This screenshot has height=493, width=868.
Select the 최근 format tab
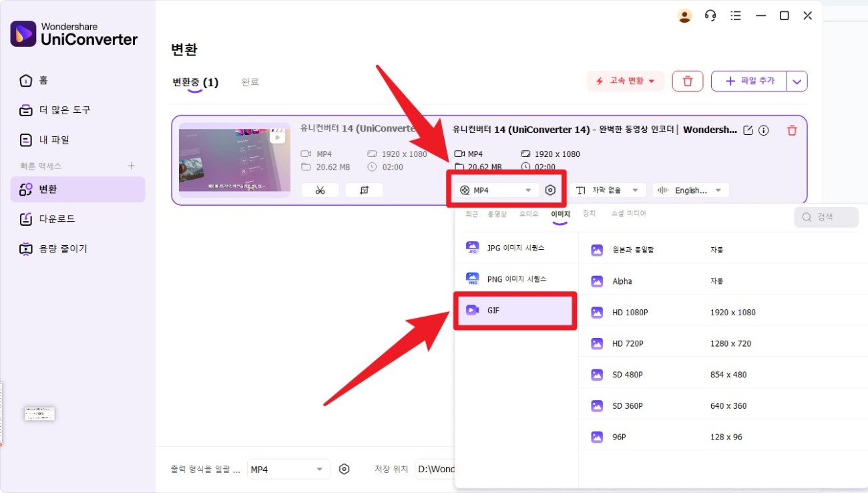[x=471, y=214]
